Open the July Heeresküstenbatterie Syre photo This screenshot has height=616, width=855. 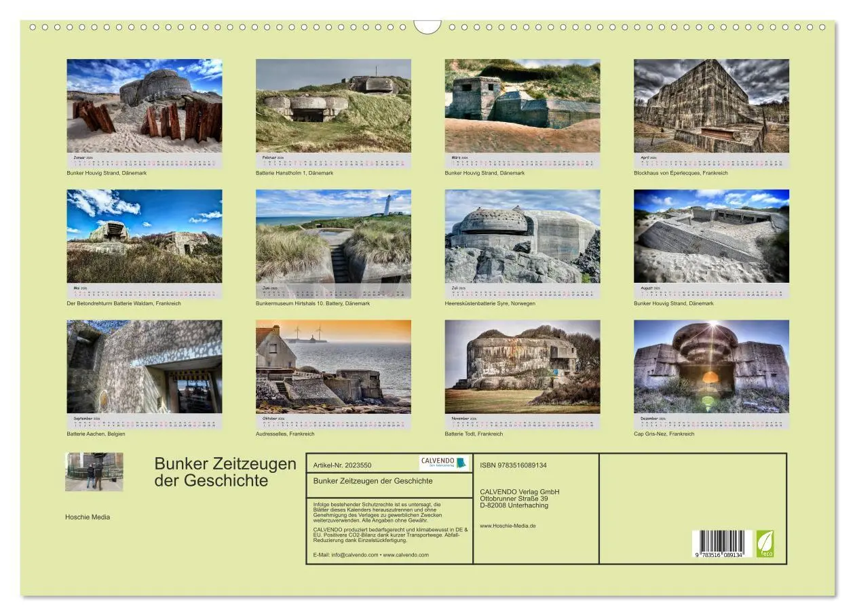coord(522,236)
